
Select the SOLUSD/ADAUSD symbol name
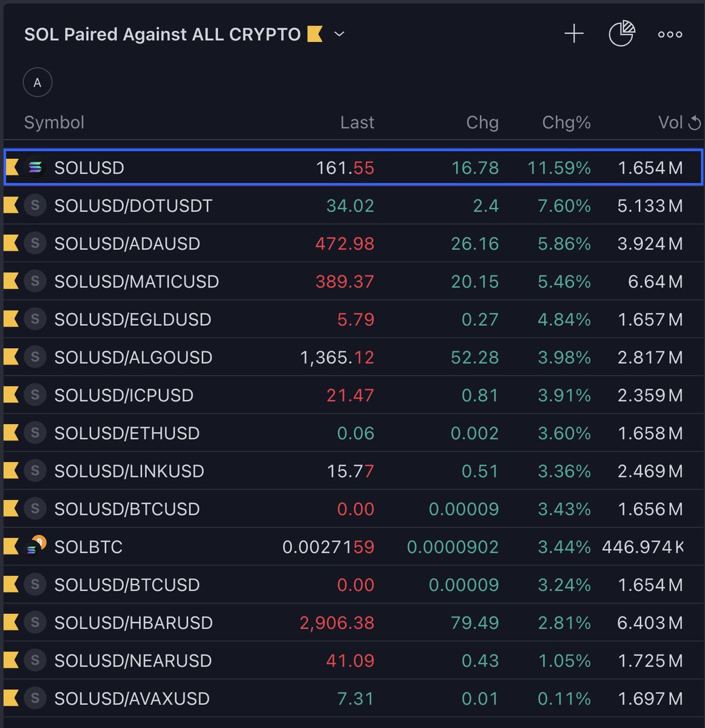[x=127, y=243]
